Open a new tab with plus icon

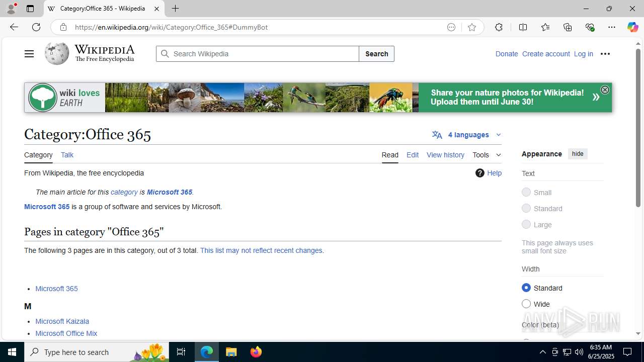(175, 9)
